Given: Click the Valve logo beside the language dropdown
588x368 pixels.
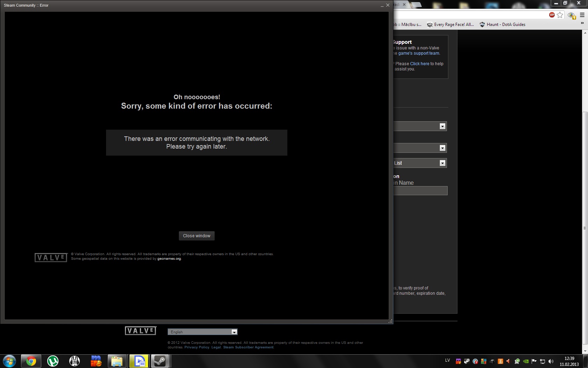Looking at the screenshot, I should click(141, 330).
